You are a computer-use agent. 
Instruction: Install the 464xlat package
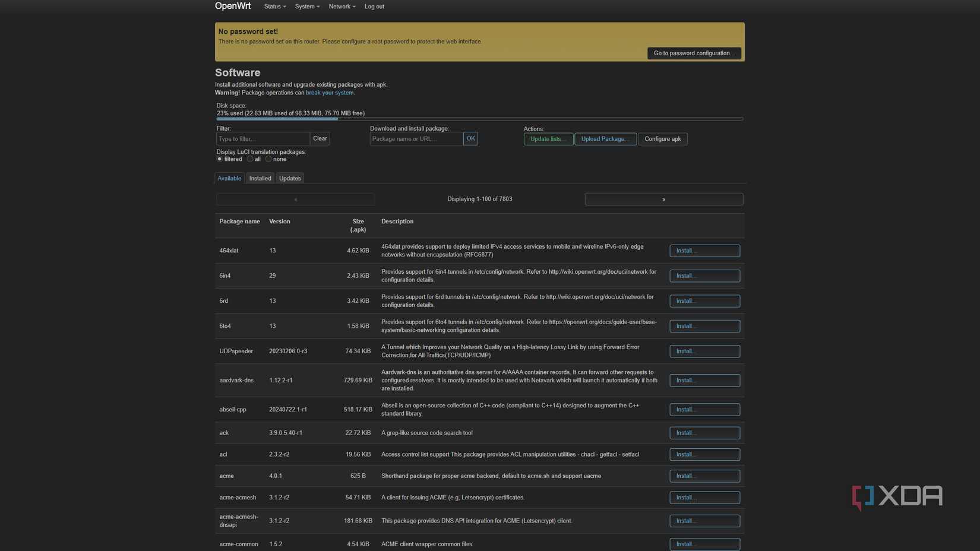tap(704, 251)
